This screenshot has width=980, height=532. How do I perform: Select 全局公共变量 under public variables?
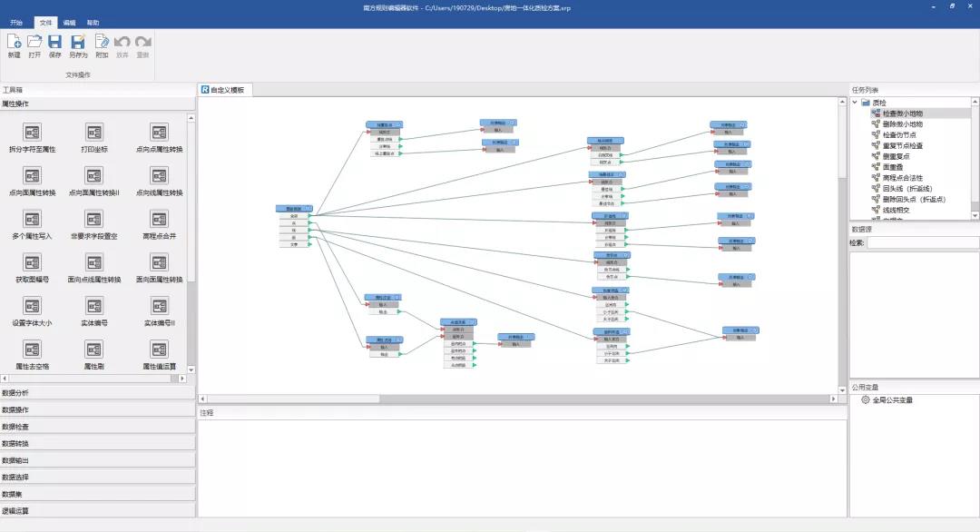[x=892, y=400]
